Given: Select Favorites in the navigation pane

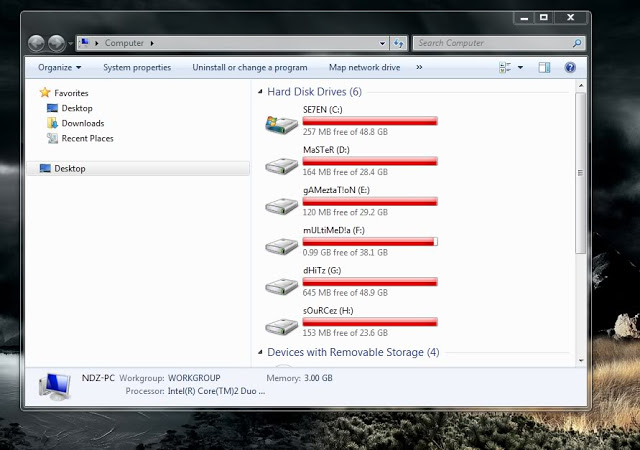Looking at the screenshot, I should pos(71,93).
